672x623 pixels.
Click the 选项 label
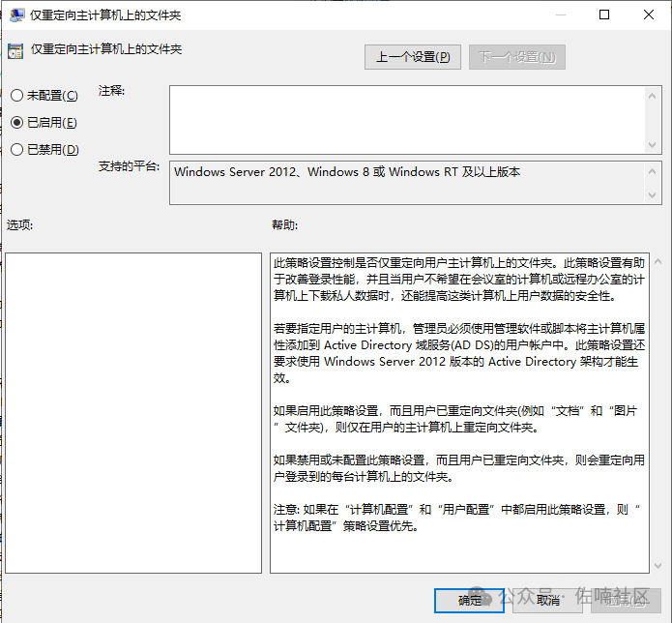point(19,225)
